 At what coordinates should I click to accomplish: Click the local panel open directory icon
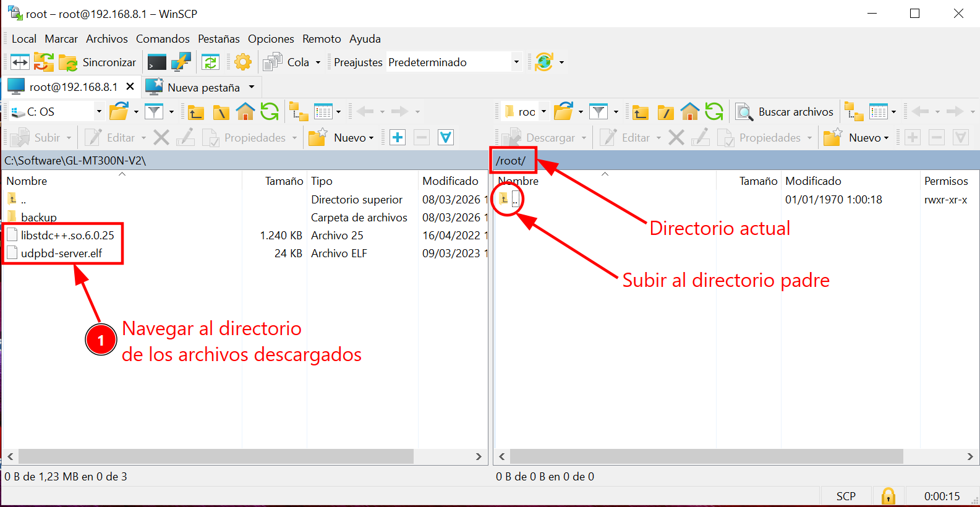tap(119, 112)
